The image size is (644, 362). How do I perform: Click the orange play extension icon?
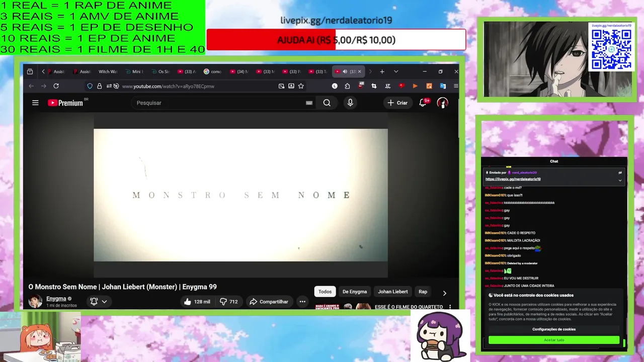(x=415, y=86)
